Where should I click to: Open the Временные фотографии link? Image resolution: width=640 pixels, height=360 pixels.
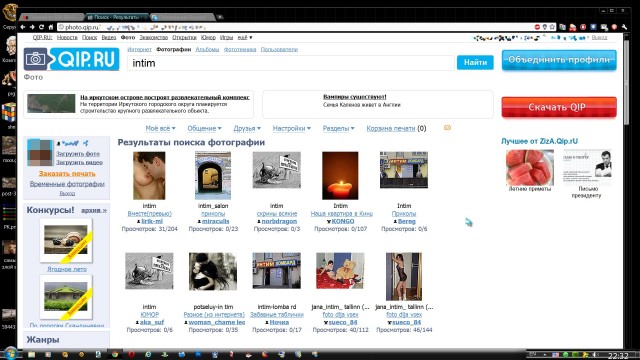67,184
